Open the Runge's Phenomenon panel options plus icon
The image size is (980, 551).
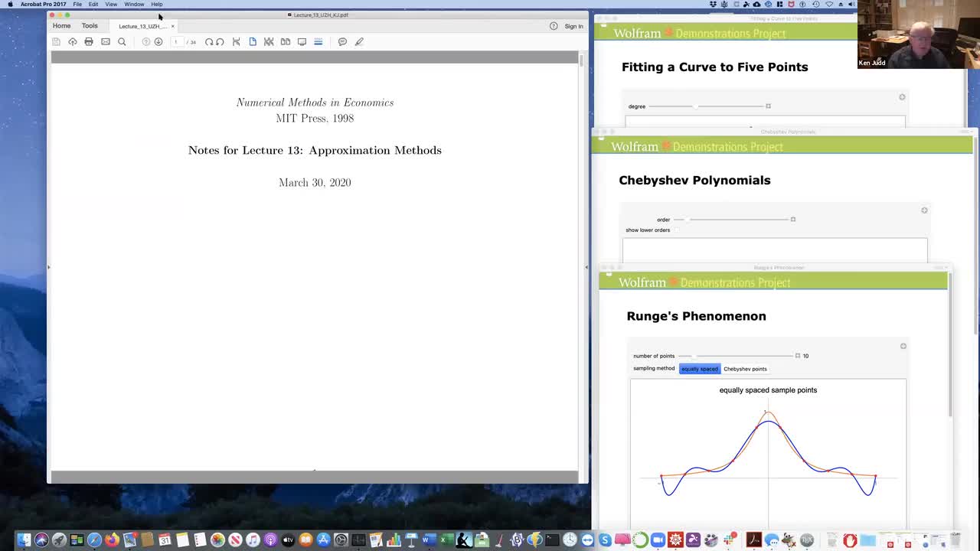point(903,346)
